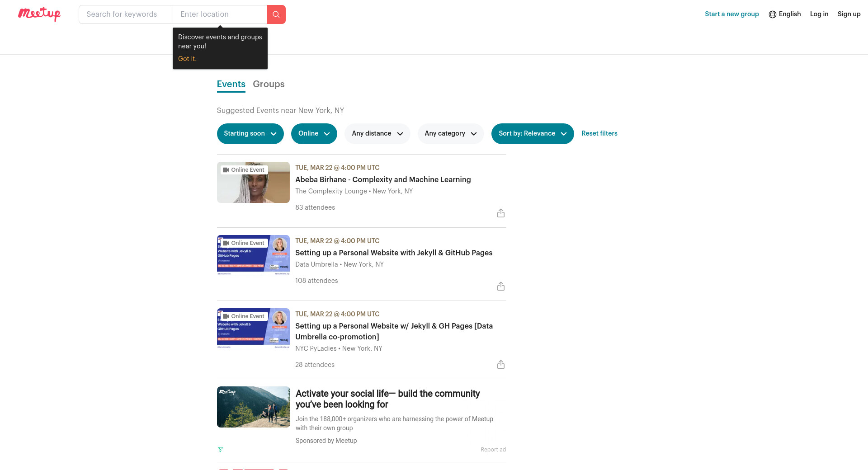The image size is (868, 470).
Task: Open the sponsored Meetup ad image
Action: coord(254,407)
